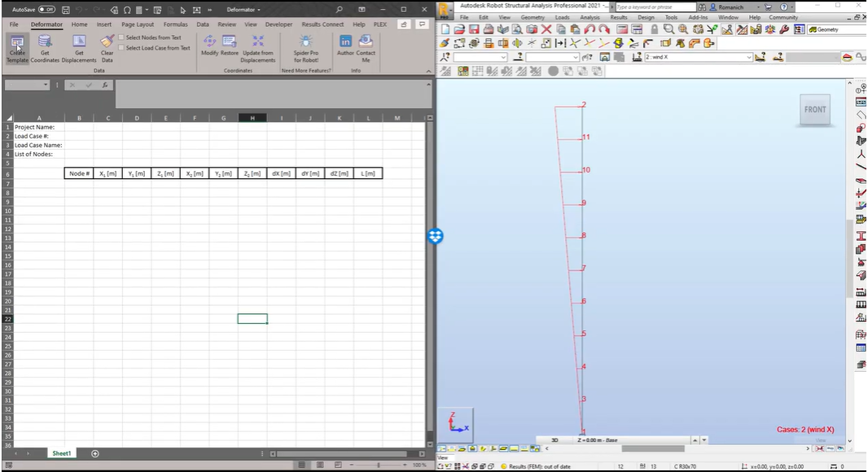Screen dimensions: 868x472
Task: Click Excel Comments button
Action: [423, 24]
